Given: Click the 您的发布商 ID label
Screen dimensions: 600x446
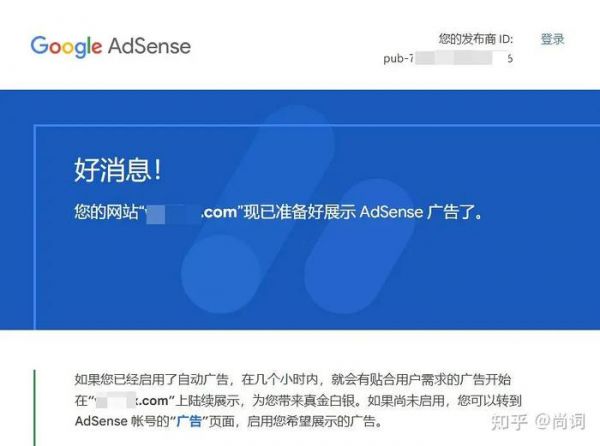Looking at the screenshot, I should [x=476, y=39].
